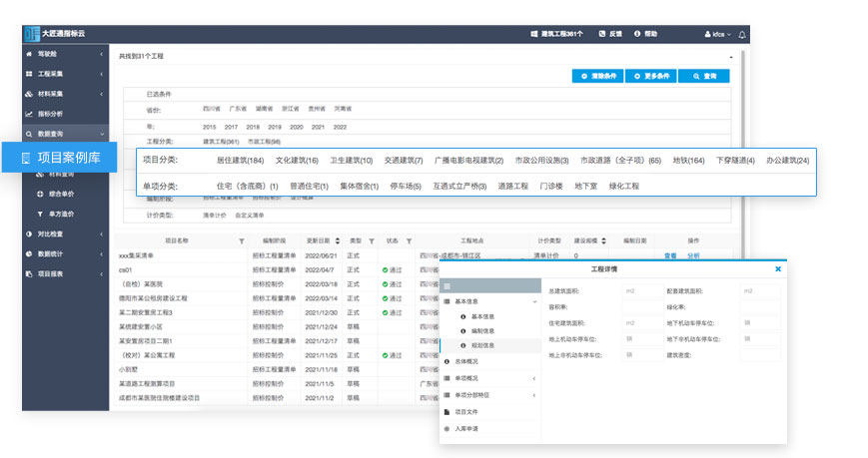
Task: Click the 大匠通指标云 logo icon
Action: pyautogui.click(x=32, y=34)
